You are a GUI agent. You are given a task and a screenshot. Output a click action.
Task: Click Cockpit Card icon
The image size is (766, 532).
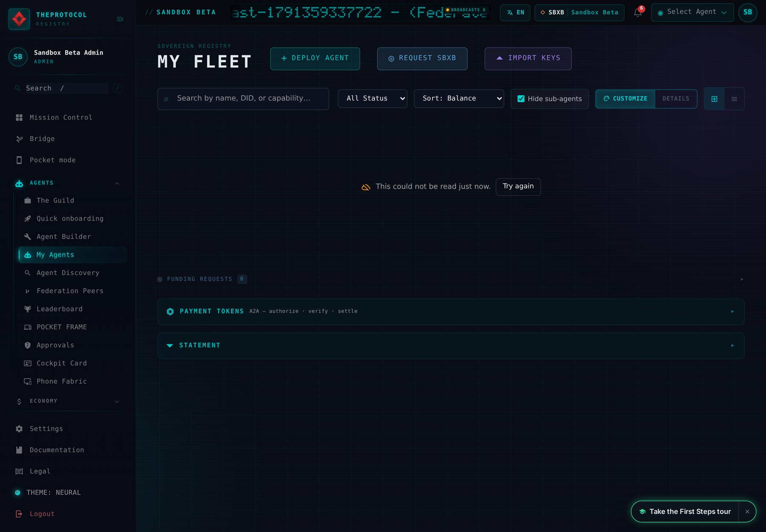tap(28, 363)
